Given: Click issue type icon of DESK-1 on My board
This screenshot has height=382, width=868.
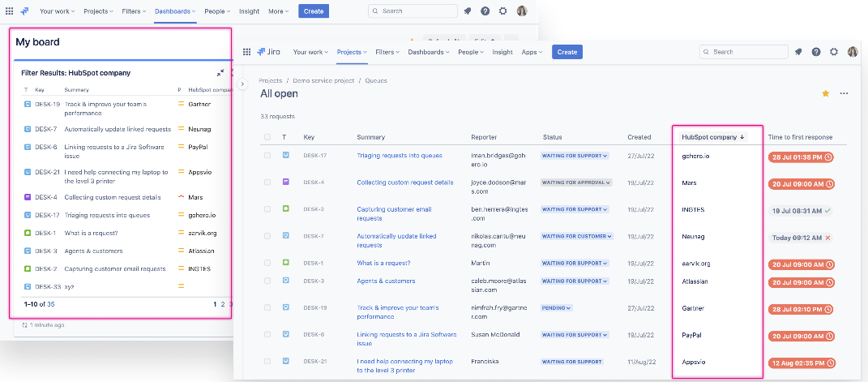Looking at the screenshot, I should 27,233.
